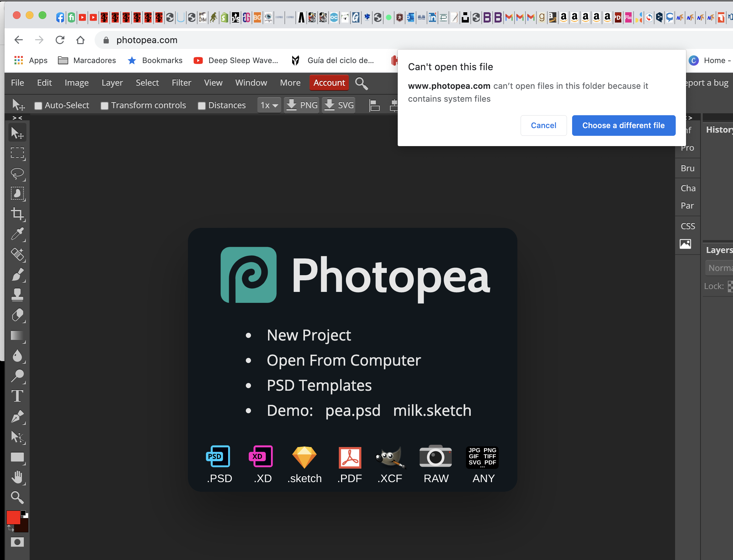Open the Layer menu
Screen dimensions: 733x560
112,83
